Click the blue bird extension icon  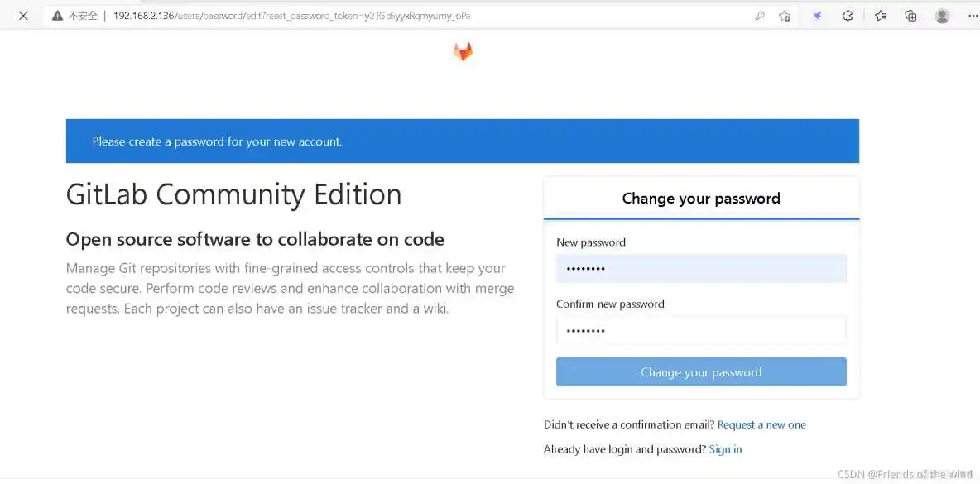(817, 16)
